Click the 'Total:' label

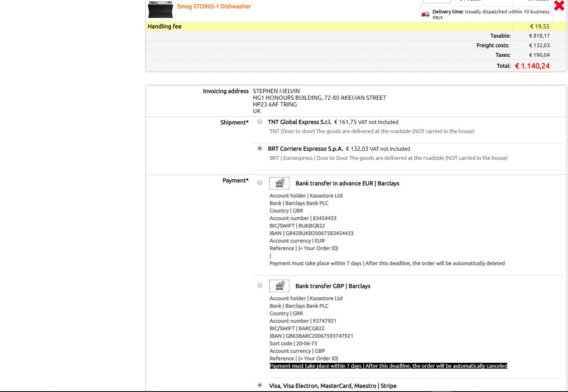[504, 66]
